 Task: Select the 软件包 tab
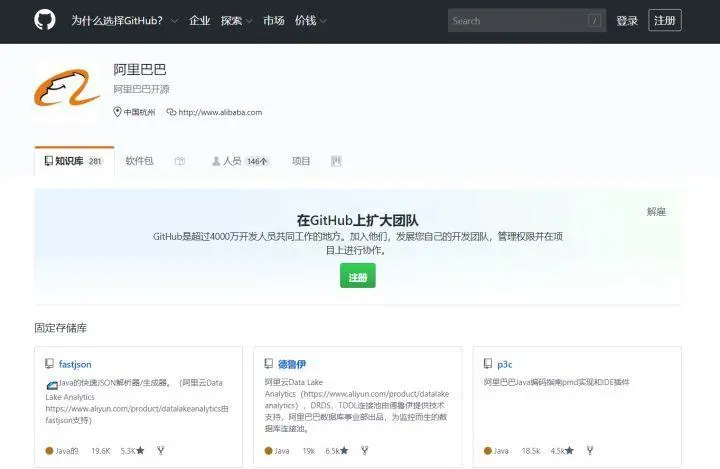(x=139, y=161)
